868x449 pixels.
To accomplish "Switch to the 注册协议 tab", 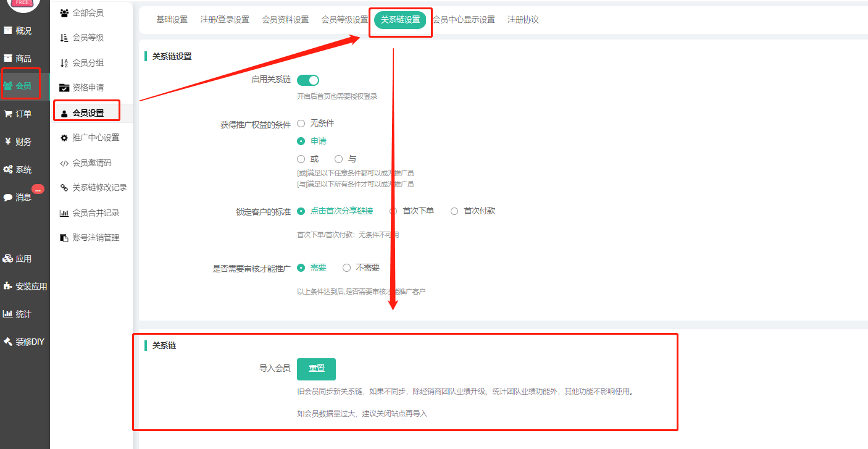I will tap(523, 20).
